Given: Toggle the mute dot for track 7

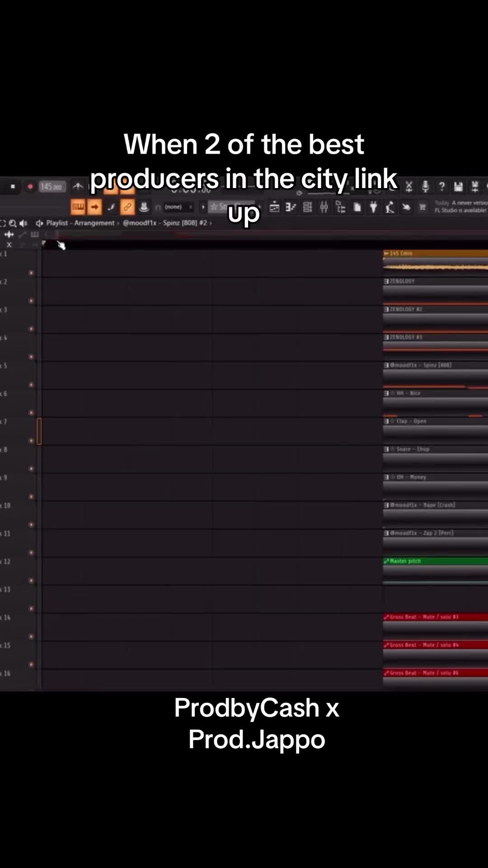Looking at the screenshot, I should tap(31, 440).
